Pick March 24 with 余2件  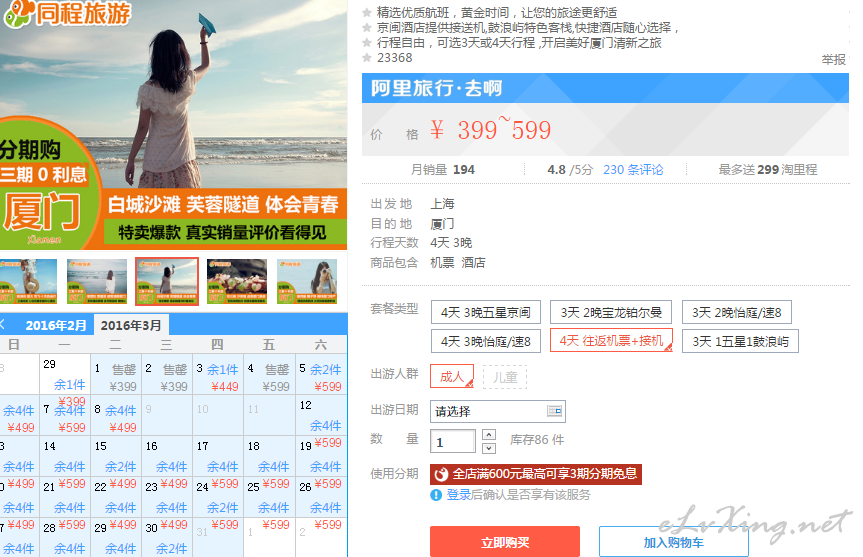click(x=217, y=497)
